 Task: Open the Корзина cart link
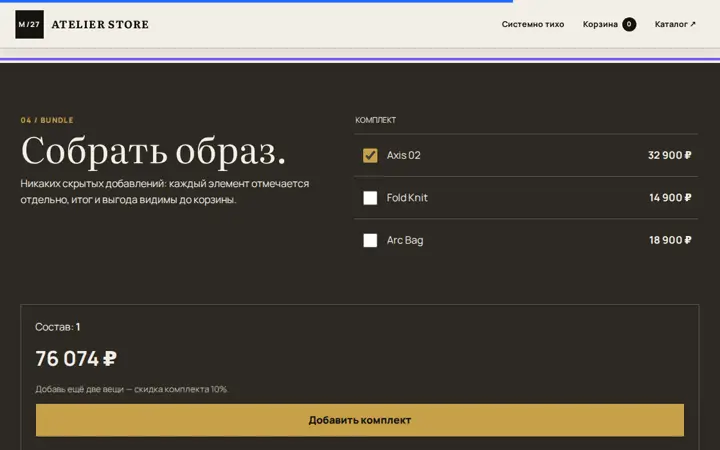point(609,24)
